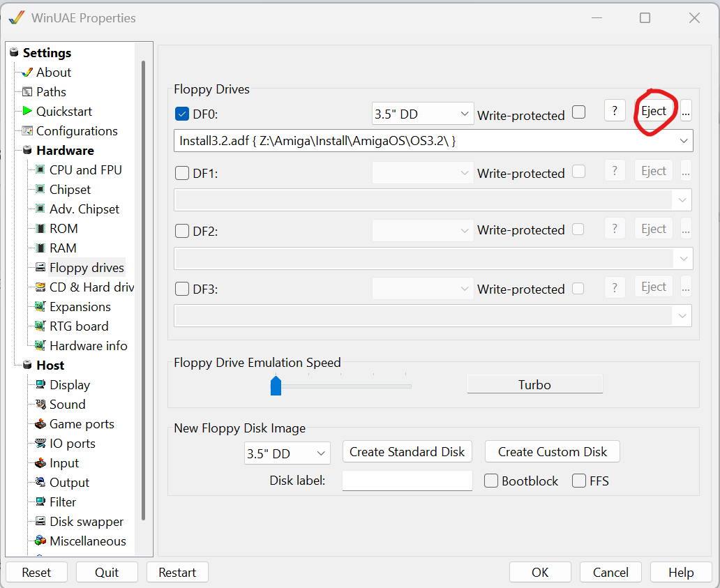The height and width of the screenshot is (588, 720).
Task: Open the Sound settings icon
Action: [x=40, y=405]
